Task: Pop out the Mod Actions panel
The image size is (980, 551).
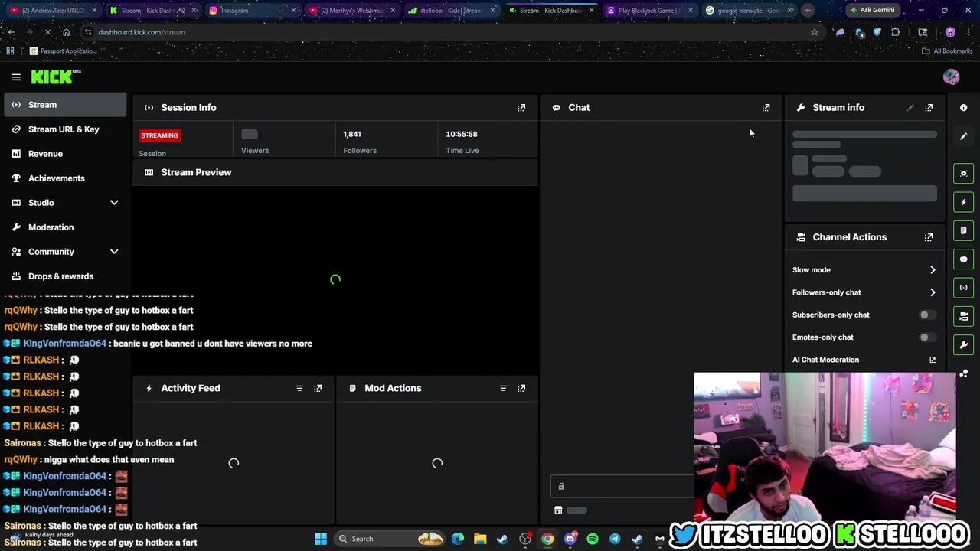Action: coord(521,388)
